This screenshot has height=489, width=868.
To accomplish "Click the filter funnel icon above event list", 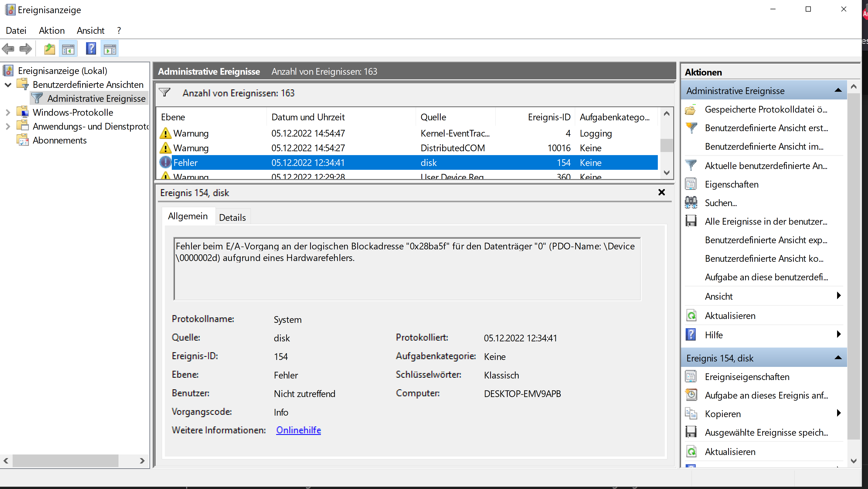I will (x=165, y=92).
